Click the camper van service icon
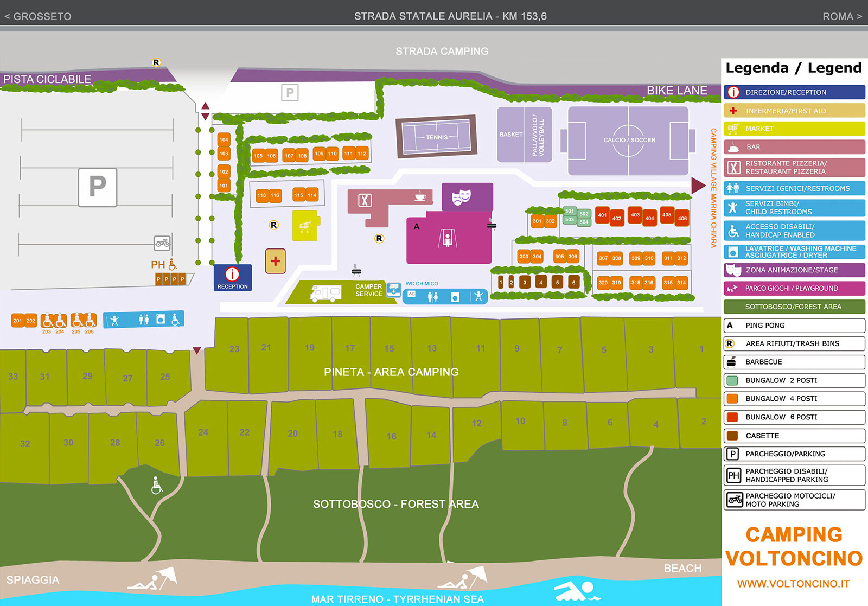Viewport: 868px width, 606px height. coord(325,294)
